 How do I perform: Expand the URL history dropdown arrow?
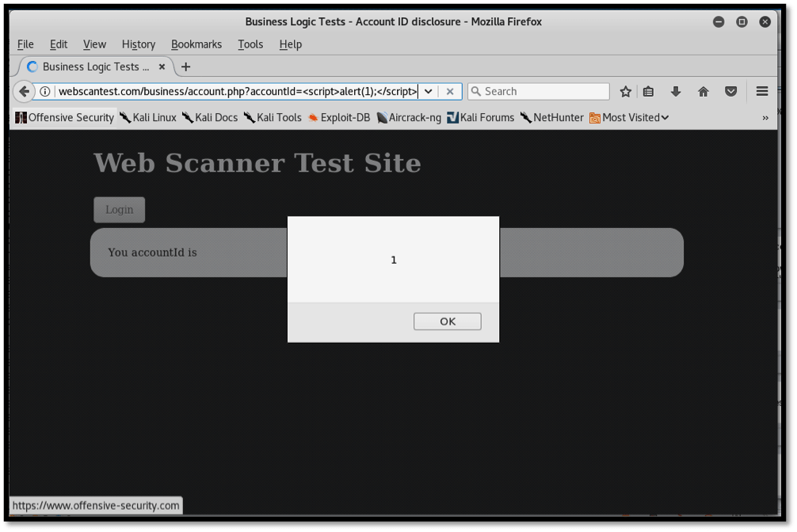pyautogui.click(x=428, y=91)
